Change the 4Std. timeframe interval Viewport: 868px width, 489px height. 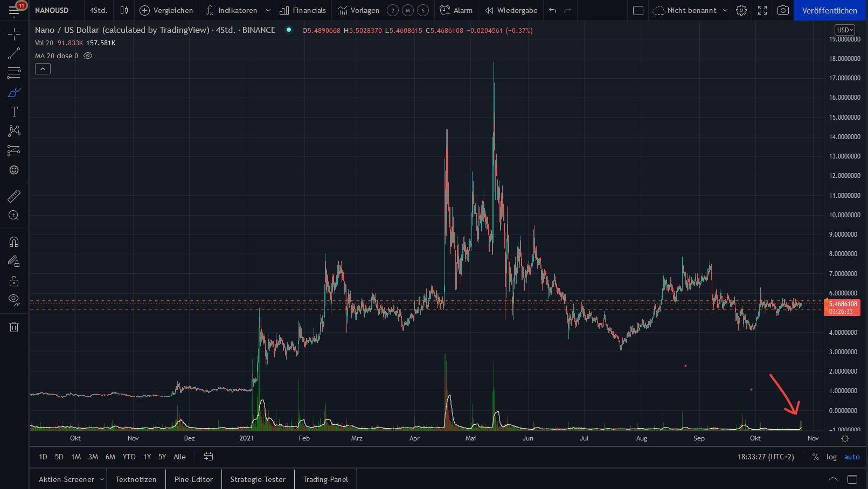click(x=98, y=10)
